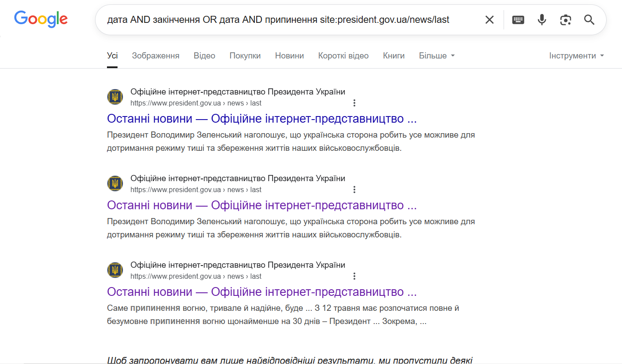Click second result's snippet about режиму тиші
Viewport: 622px width, 364px height.
[291, 228]
